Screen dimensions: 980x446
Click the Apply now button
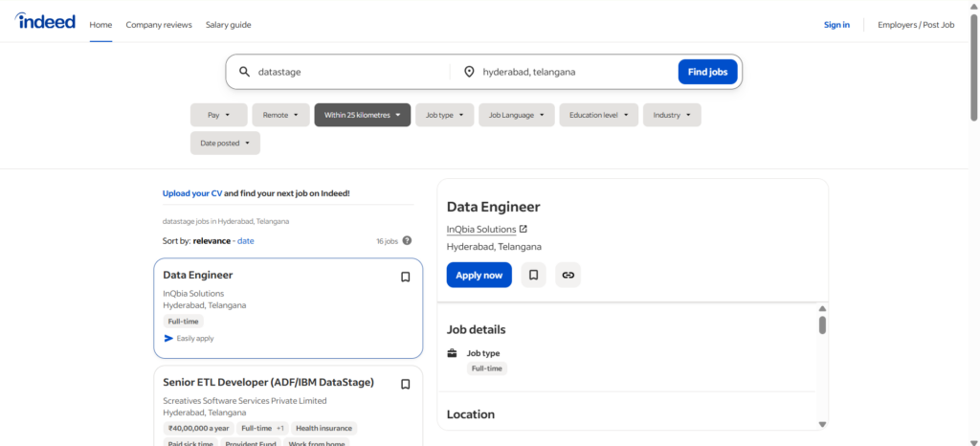(479, 275)
